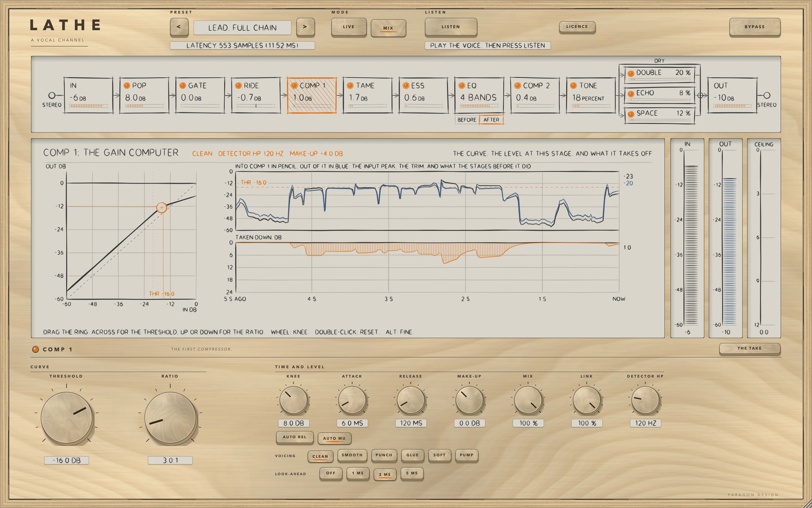Image resolution: width=812 pixels, height=508 pixels.
Task: Click the ATTACK value field 6.0 MS
Action: tap(352, 423)
